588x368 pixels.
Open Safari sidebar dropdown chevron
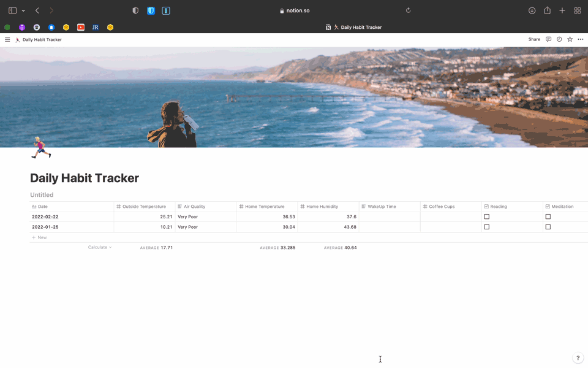[x=23, y=10]
